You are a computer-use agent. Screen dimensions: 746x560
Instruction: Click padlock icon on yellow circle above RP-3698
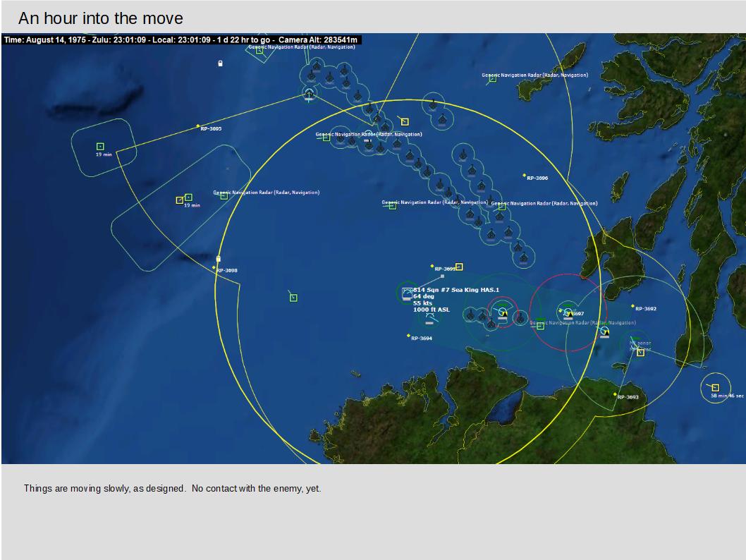pyautogui.click(x=219, y=259)
